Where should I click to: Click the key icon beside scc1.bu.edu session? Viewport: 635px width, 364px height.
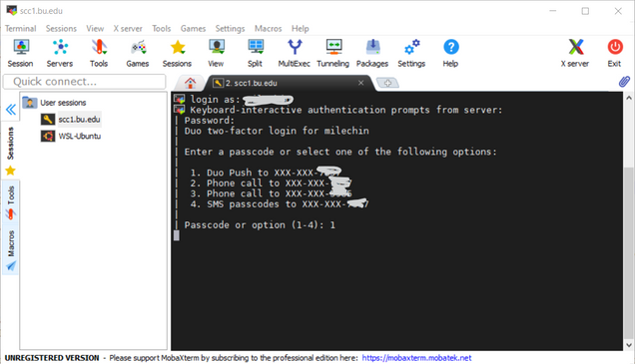pos(48,120)
